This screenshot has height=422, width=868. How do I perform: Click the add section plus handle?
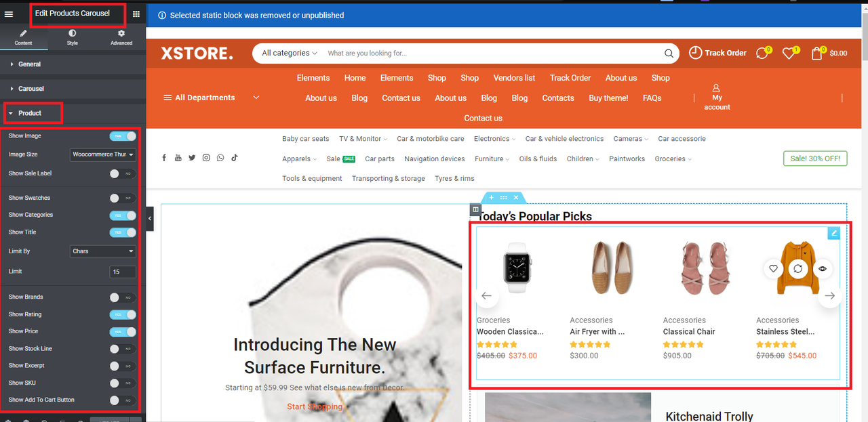click(492, 197)
